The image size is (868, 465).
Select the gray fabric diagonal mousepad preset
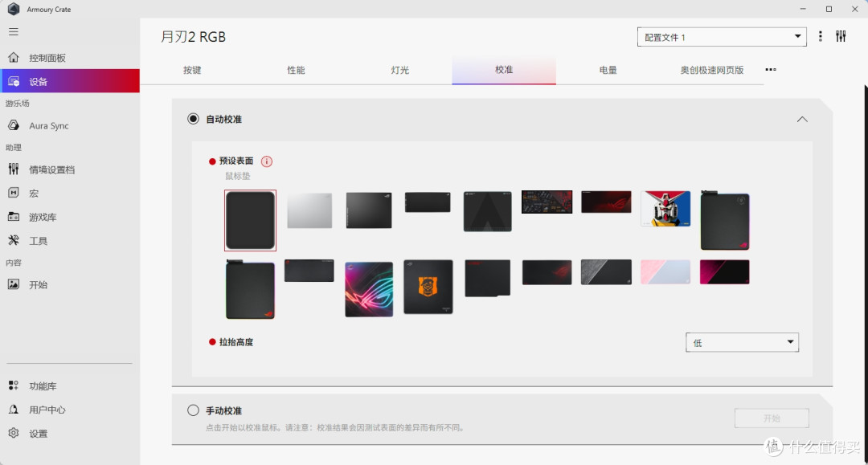coord(606,272)
